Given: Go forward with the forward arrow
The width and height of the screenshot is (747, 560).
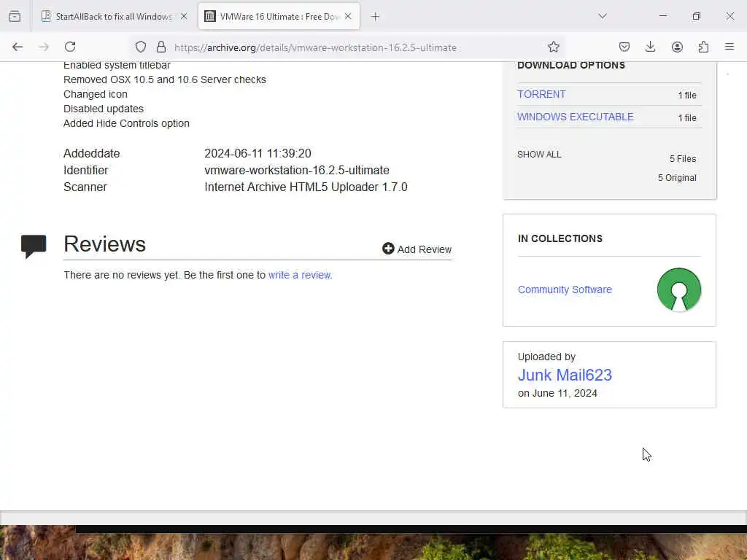Looking at the screenshot, I should pyautogui.click(x=44, y=47).
